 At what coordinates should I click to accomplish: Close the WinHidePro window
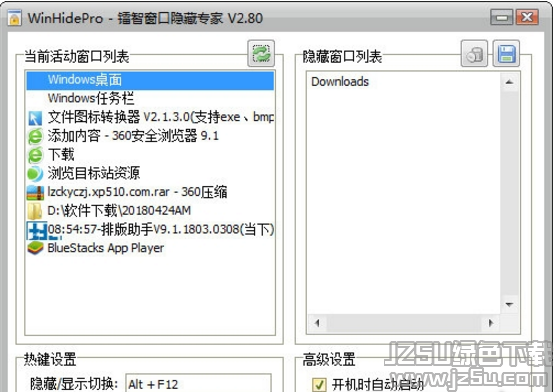tap(527, 17)
